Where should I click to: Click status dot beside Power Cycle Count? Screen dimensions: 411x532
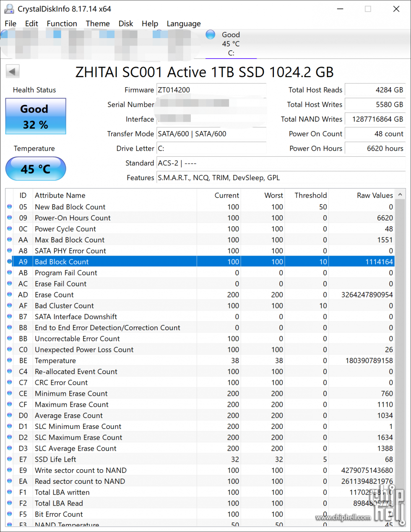click(x=10, y=228)
